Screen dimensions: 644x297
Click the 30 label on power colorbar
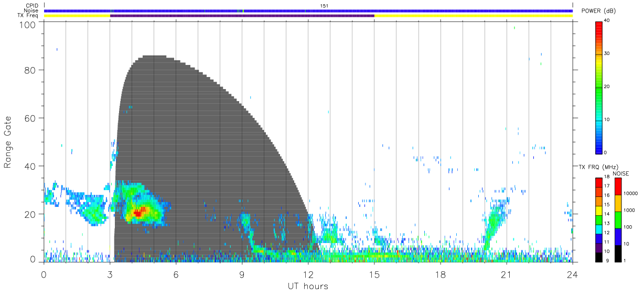tap(607, 53)
